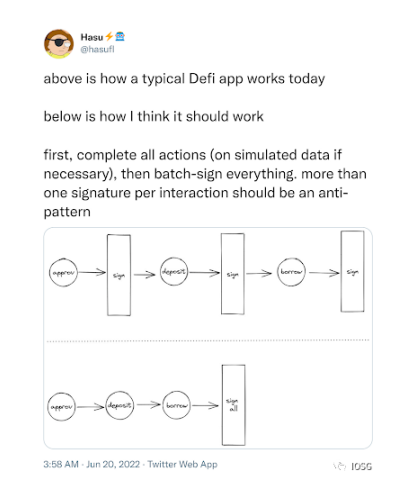This screenshot has width=416, height=492.
Task: Click the 3:58 AM tweet timestamp
Action: point(61,464)
